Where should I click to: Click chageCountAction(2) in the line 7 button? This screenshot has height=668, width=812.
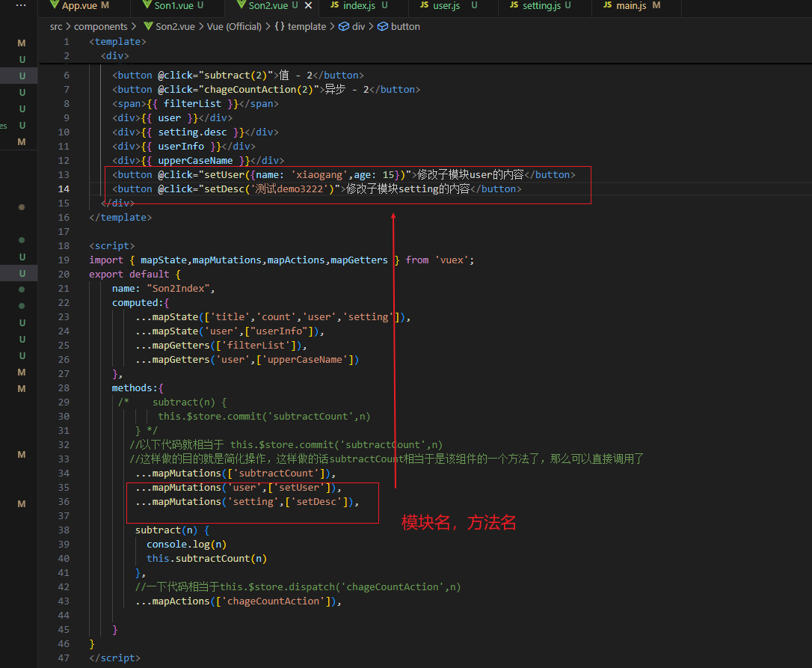click(x=259, y=90)
